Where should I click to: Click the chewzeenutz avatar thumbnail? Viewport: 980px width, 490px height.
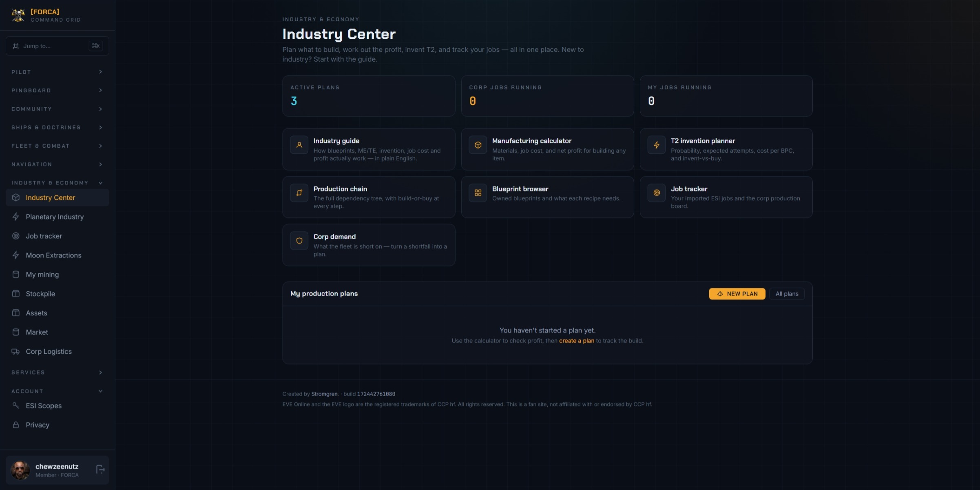coord(20,470)
